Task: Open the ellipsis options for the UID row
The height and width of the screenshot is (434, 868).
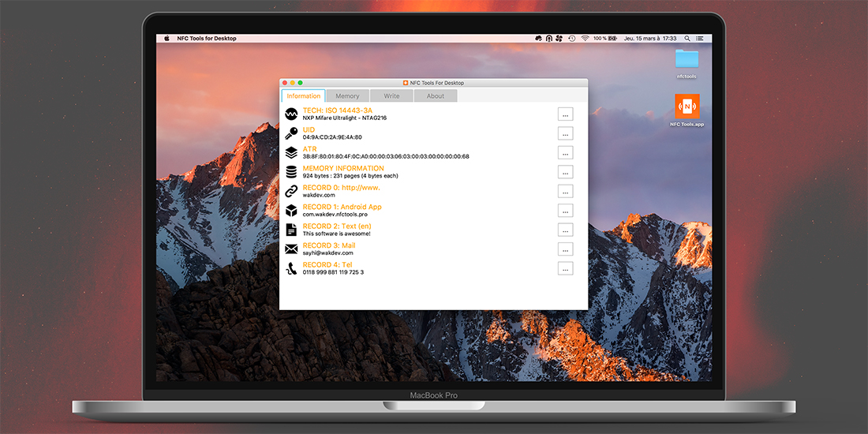Action: click(565, 133)
